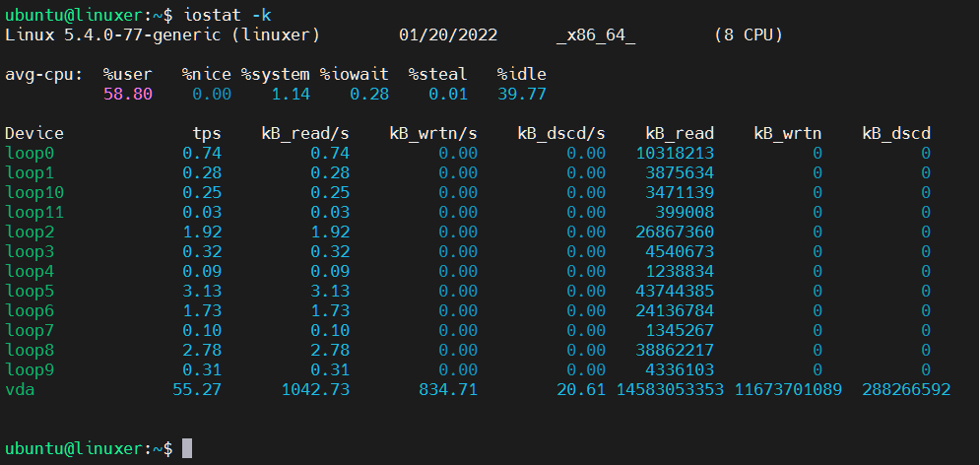Click the vda kB_read total 14583053353
The image size is (980, 465).
[670, 390]
